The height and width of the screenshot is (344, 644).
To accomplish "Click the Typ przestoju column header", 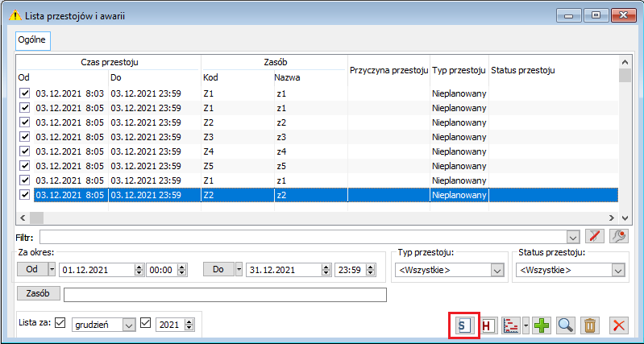I will tap(459, 70).
